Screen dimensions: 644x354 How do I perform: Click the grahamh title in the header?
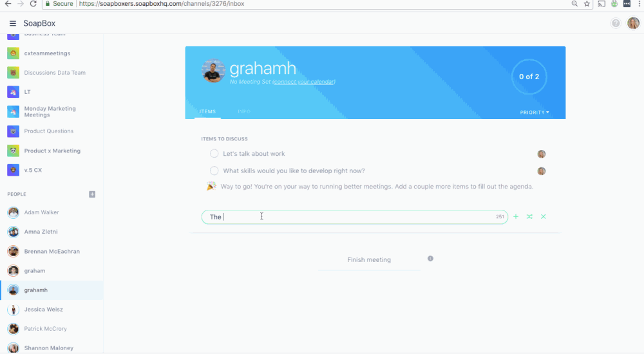[x=263, y=69]
